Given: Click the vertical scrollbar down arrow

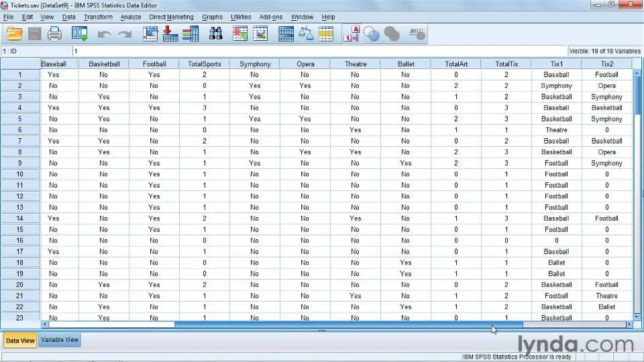Looking at the screenshot, I should (x=637, y=316).
